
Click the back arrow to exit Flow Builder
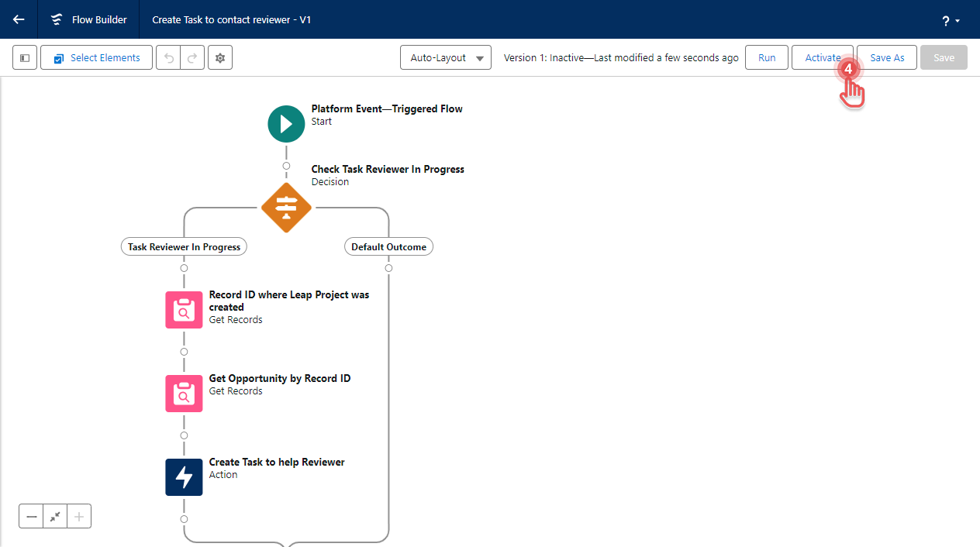(x=19, y=19)
